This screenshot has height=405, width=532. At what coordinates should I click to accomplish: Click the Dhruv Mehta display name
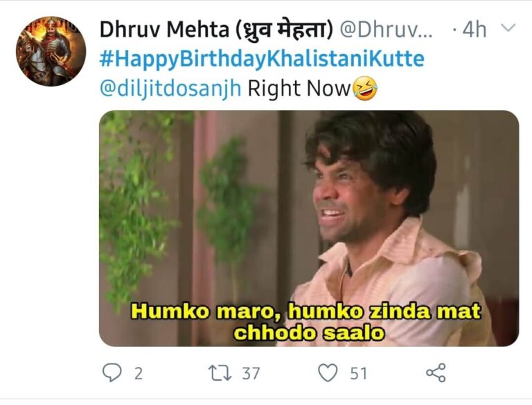[x=165, y=30]
